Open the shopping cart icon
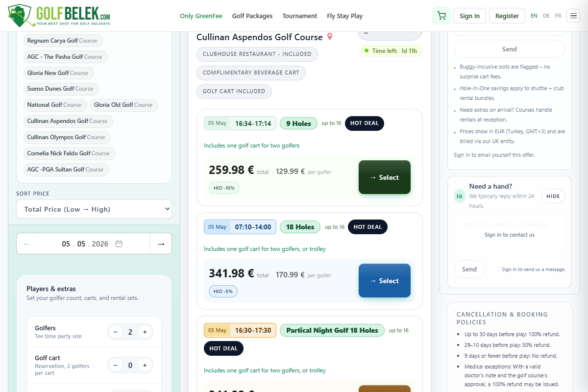 pyautogui.click(x=441, y=16)
